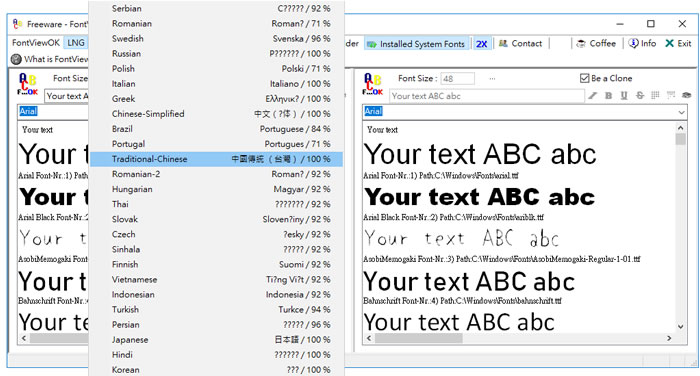Image resolution: width=700 pixels, height=376 pixels.
Task: Click the left-pane ABC FontViewOK logo
Action: [x=28, y=84]
